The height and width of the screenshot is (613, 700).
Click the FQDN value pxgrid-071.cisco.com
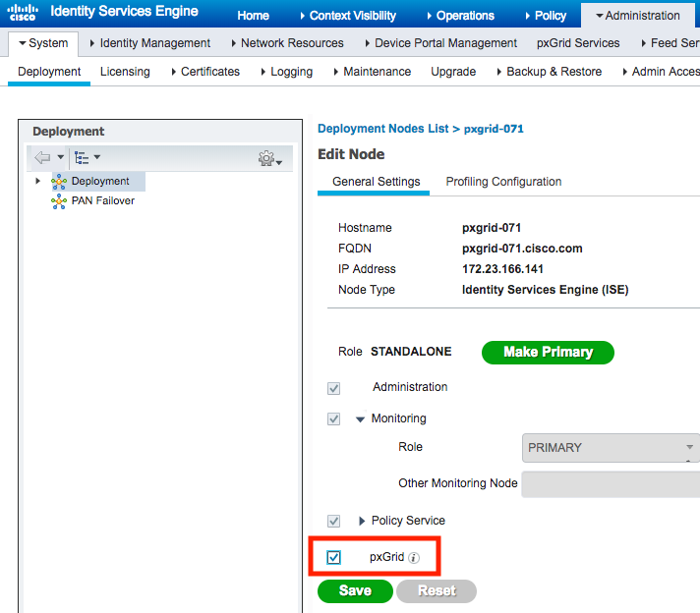(x=522, y=249)
